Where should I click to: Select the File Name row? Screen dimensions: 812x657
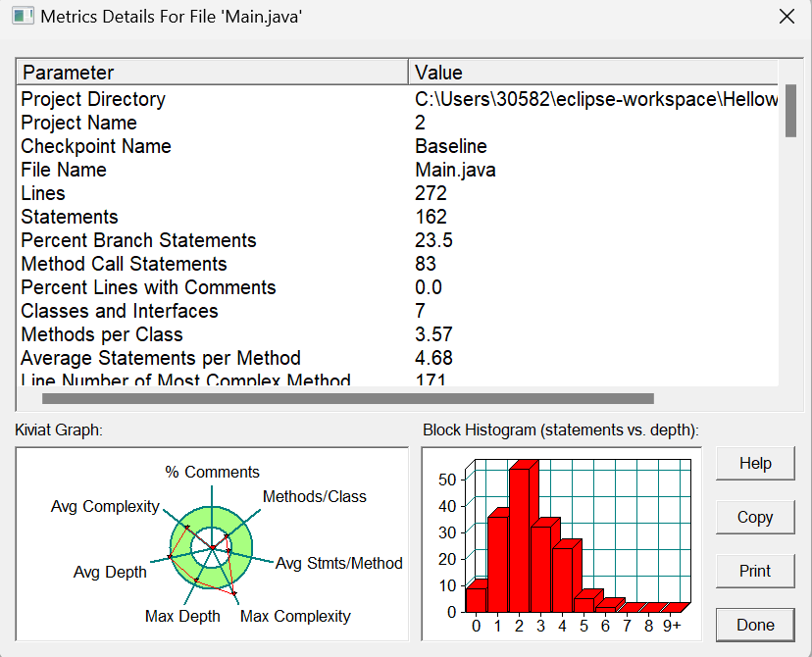click(x=398, y=170)
